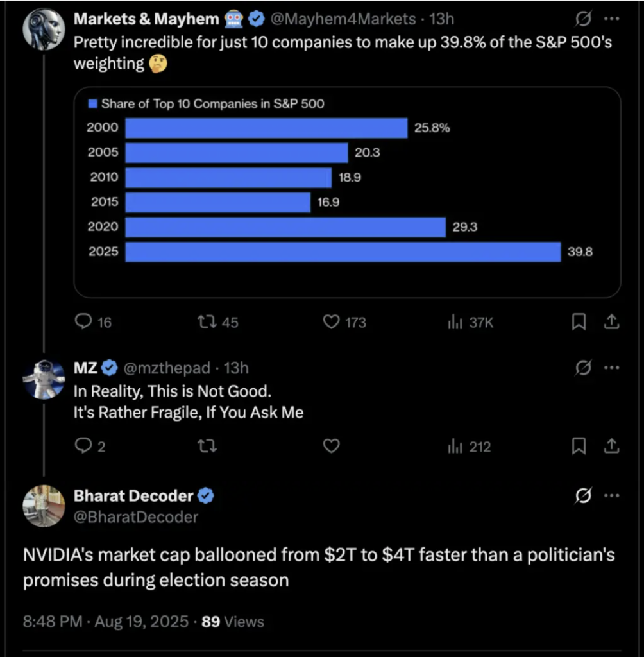This screenshot has height=657, width=644.
Task: Bookmark the Markets & Mayhem post
Action: 579,322
